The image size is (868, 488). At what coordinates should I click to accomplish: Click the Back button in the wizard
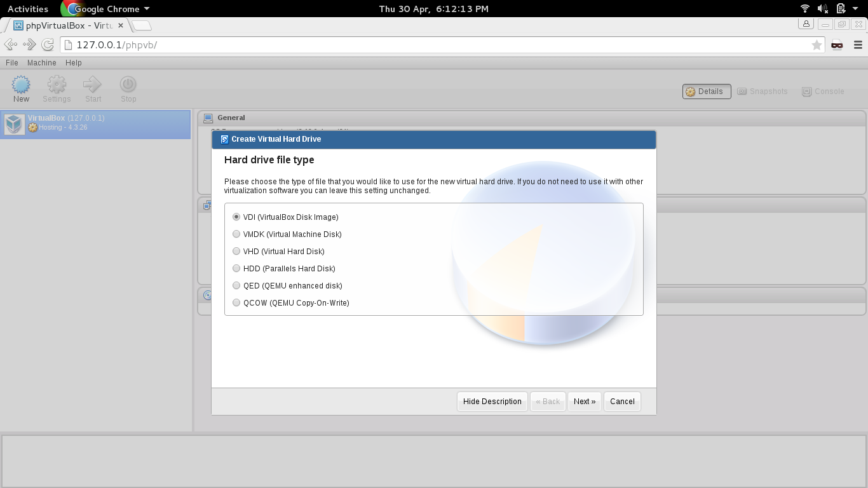(x=548, y=402)
